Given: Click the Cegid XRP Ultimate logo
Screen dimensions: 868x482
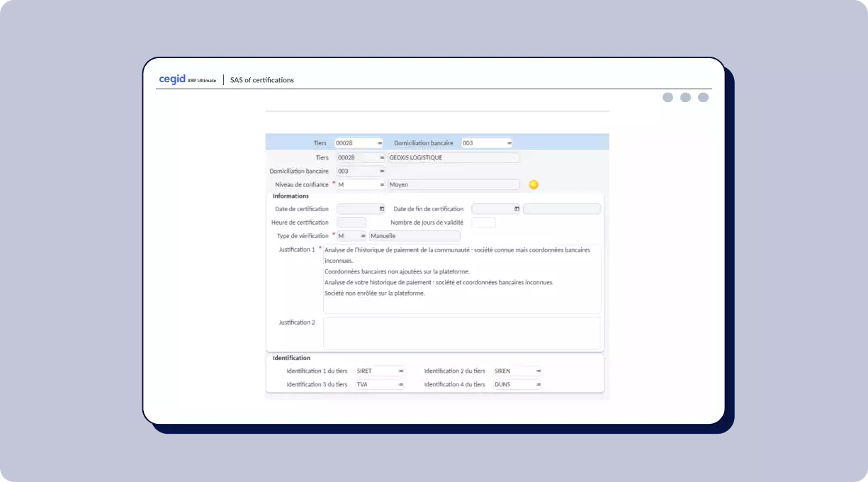Looking at the screenshot, I should (187, 80).
